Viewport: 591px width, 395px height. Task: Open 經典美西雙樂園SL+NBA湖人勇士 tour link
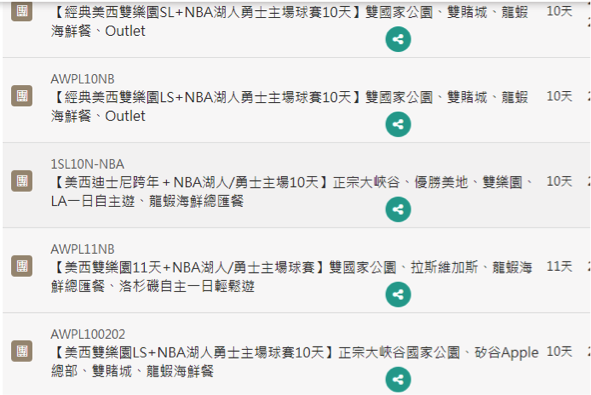(289, 21)
